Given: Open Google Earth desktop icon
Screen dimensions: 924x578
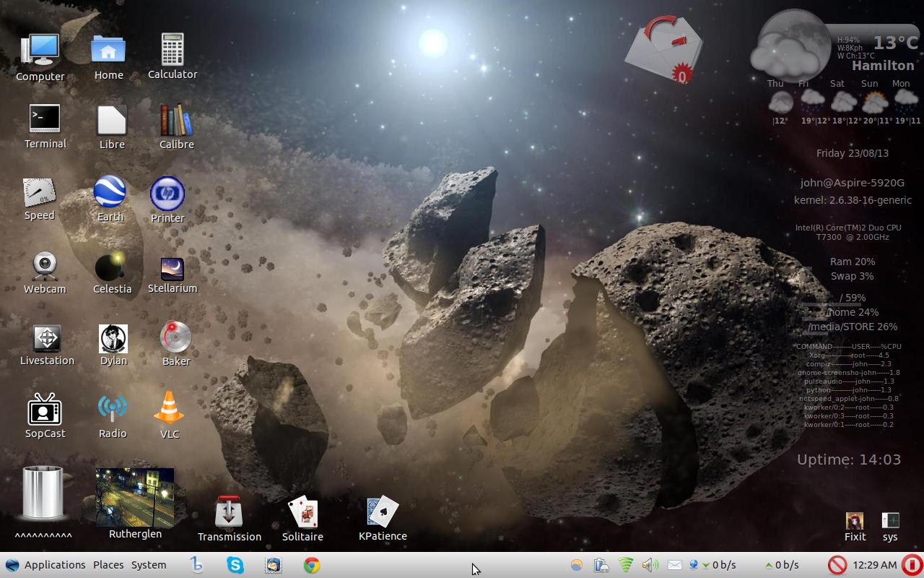Looking at the screenshot, I should click(x=110, y=193).
